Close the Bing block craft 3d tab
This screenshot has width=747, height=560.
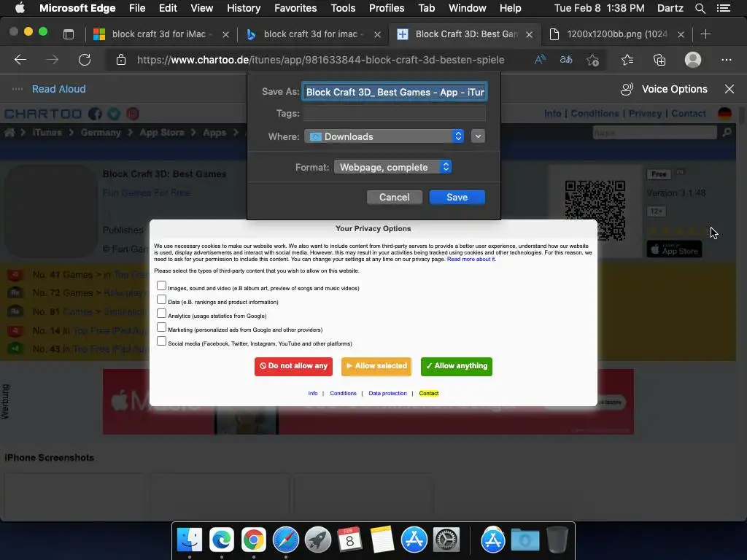pos(377,34)
